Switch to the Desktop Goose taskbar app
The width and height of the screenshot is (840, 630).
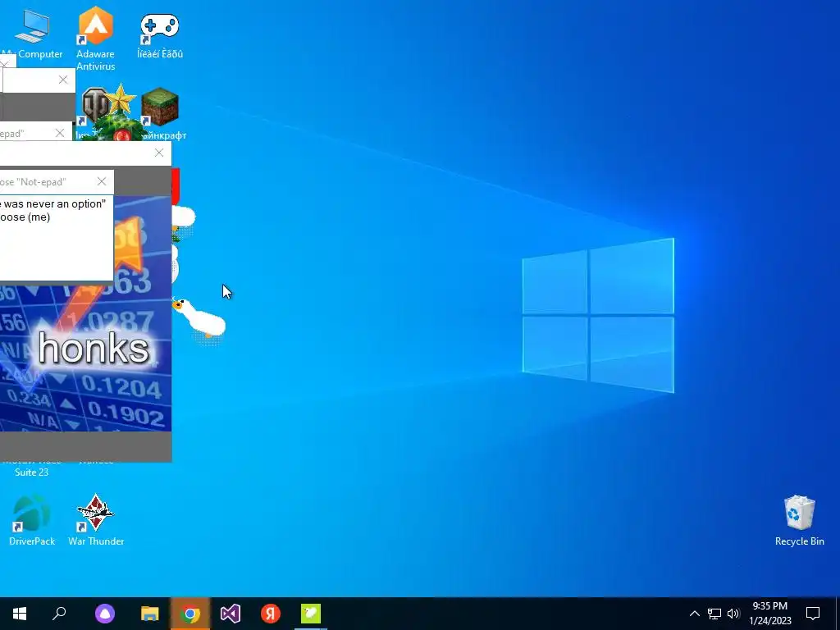tap(311, 614)
